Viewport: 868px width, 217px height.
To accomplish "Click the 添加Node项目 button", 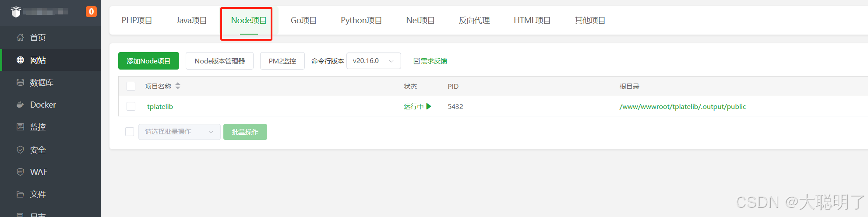I will coord(148,61).
